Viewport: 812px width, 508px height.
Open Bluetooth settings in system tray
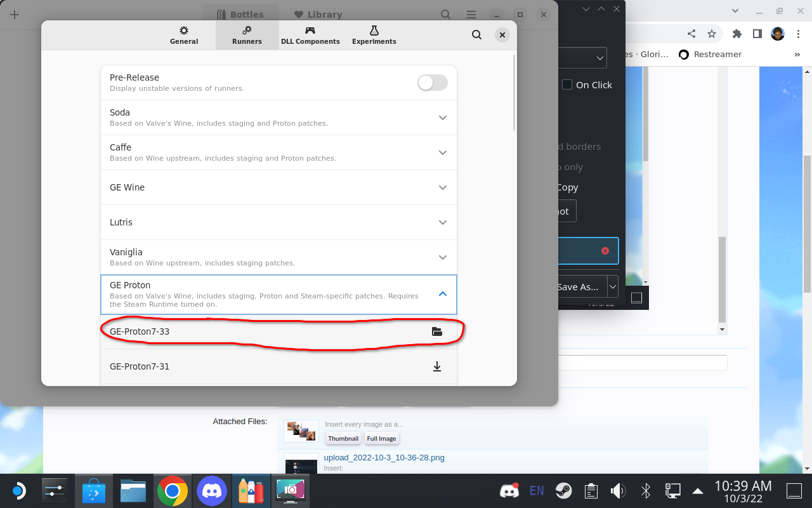click(x=646, y=490)
